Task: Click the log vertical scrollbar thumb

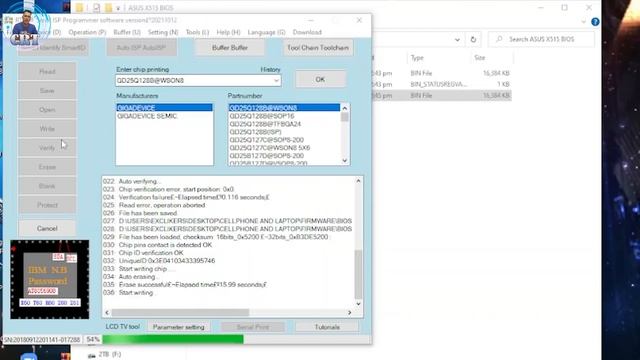Action: tap(358, 274)
